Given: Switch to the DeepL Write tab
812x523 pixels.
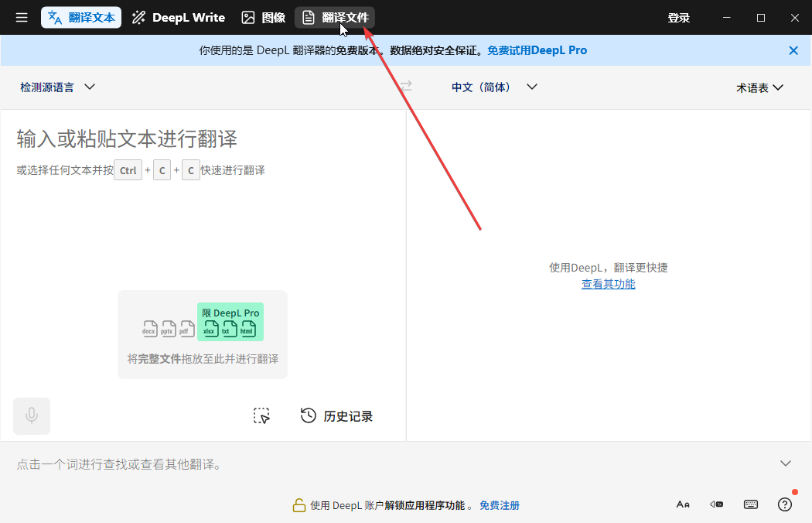Looking at the screenshot, I should [x=178, y=17].
